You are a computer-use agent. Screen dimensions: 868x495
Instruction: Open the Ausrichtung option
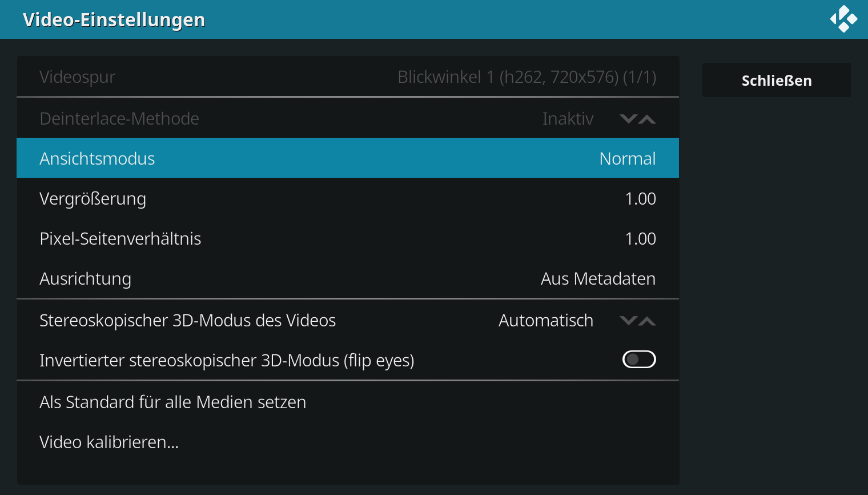coord(348,278)
